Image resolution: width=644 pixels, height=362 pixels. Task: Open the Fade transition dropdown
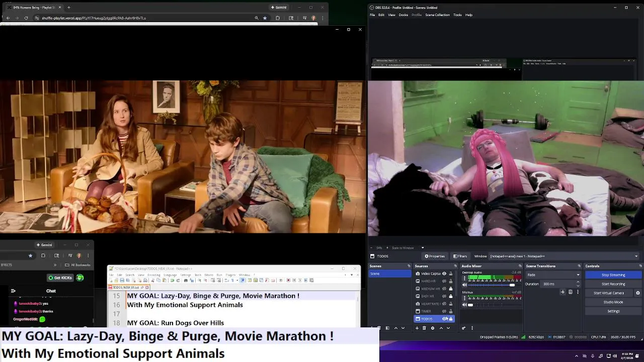[x=553, y=275]
